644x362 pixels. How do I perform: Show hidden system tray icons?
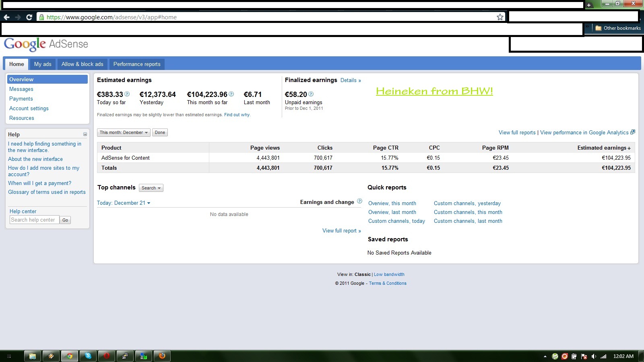click(x=545, y=356)
